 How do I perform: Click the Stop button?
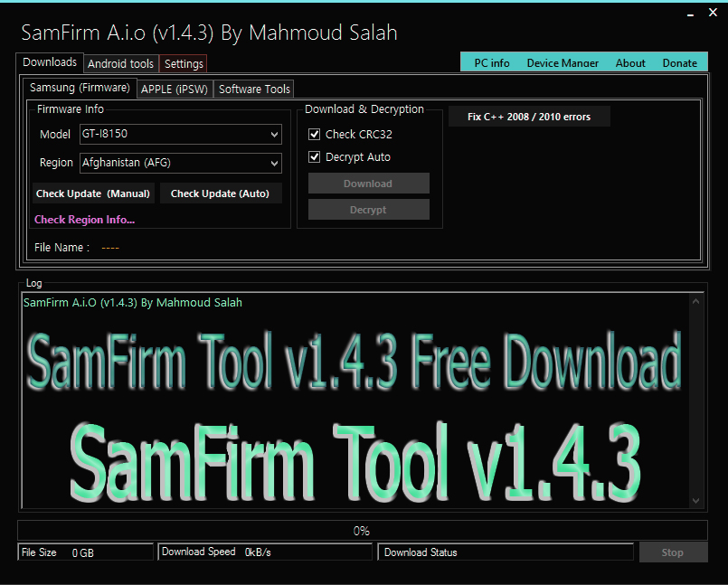[x=673, y=552]
